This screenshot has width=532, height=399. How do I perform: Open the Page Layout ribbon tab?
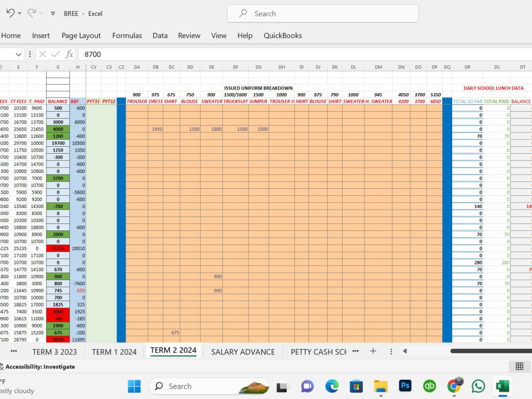coord(81,36)
